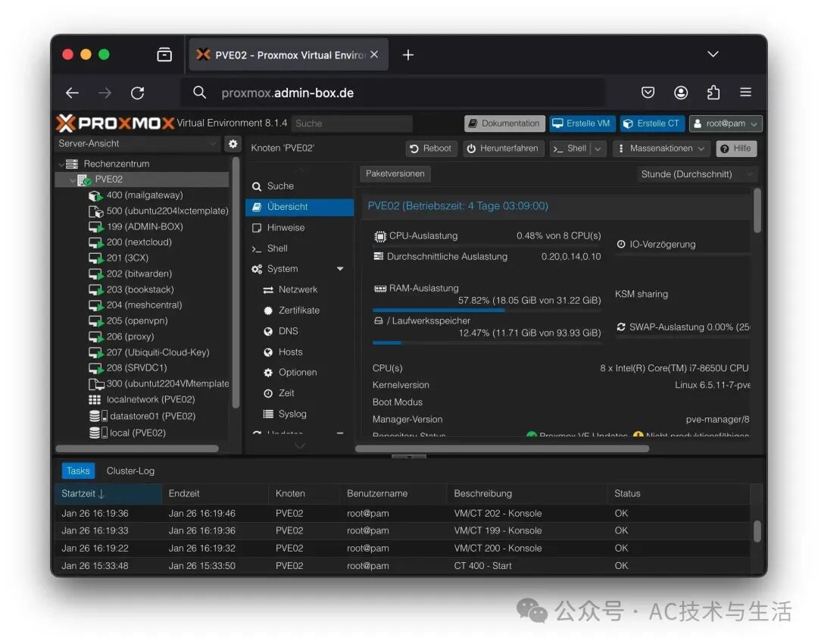Image resolution: width=818 pixels, height=644 pixels.
Task: Click into the Suche search field
Action: pyautogui.click(x=351, y=123)
